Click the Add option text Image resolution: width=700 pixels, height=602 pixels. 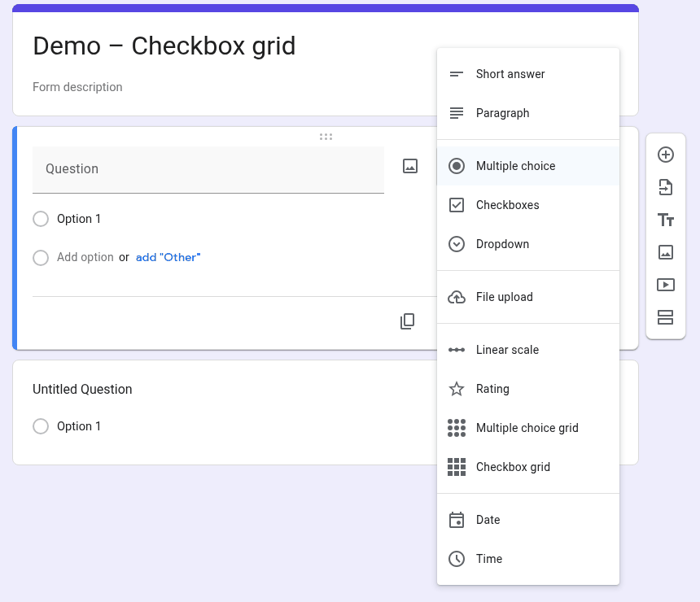pos(85,258)
